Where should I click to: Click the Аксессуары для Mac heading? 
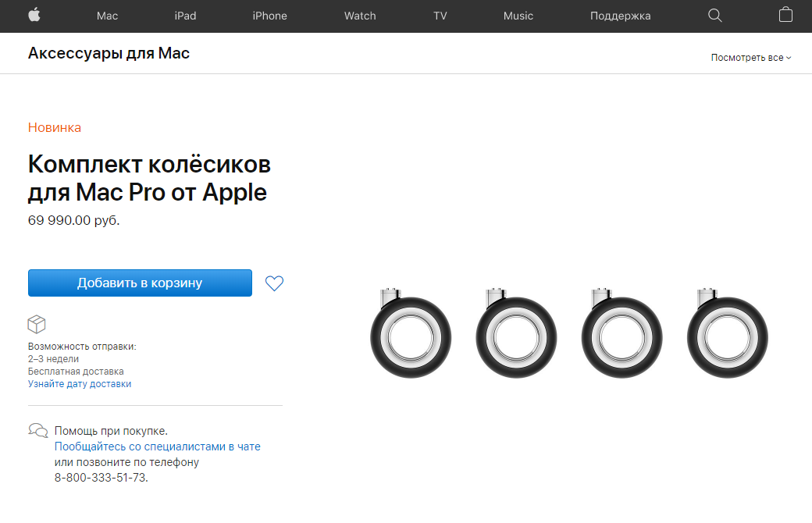click(109, 53)
